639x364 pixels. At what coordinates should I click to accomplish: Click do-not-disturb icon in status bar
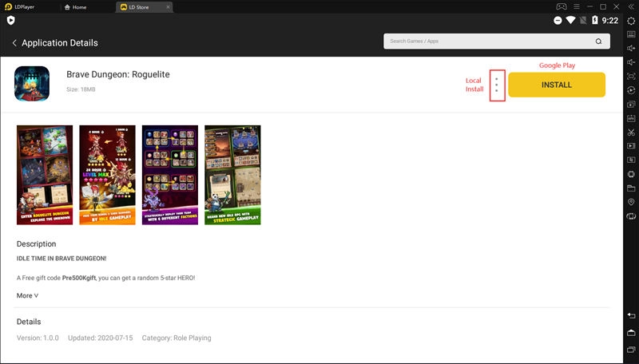(x=558, y=21)
